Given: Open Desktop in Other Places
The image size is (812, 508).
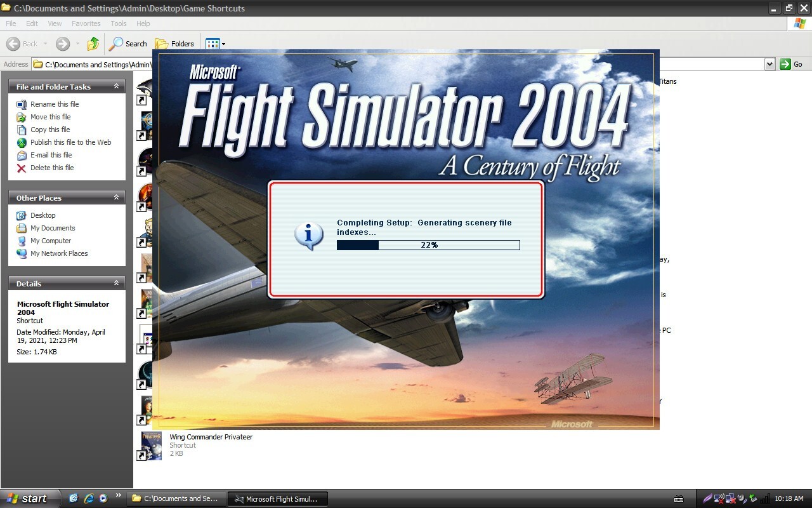Looking at the screenshot, I should click(x=43, y=215).
